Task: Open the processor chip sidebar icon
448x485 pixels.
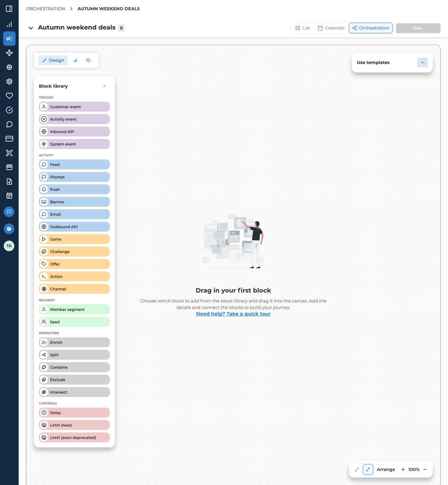Action: 9,67
